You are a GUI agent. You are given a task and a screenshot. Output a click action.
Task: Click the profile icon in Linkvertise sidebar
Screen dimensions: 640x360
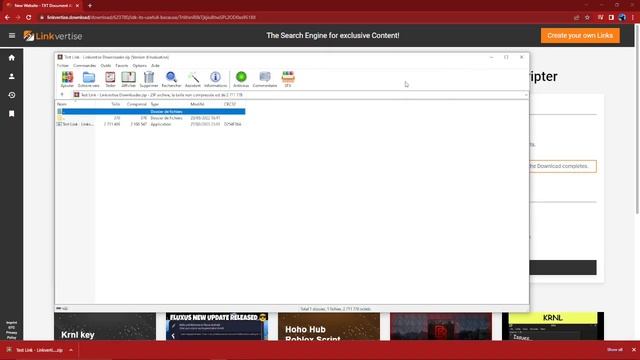pos(12,76)
